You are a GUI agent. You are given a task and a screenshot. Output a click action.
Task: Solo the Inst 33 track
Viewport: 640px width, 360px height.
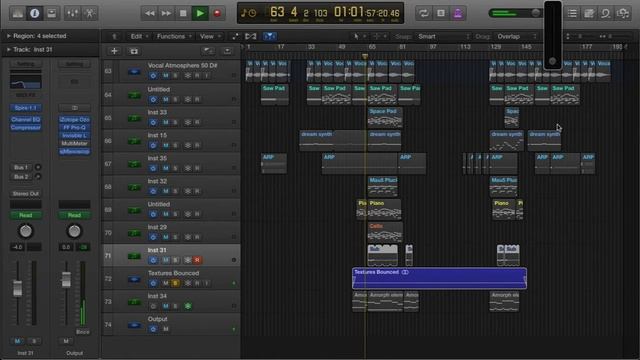click(x=176, y=122)
